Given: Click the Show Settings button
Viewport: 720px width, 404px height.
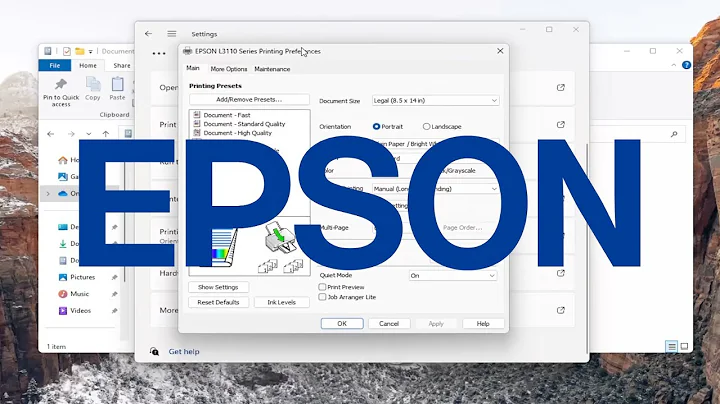Looking at the screenshot, I should point(218,287).
